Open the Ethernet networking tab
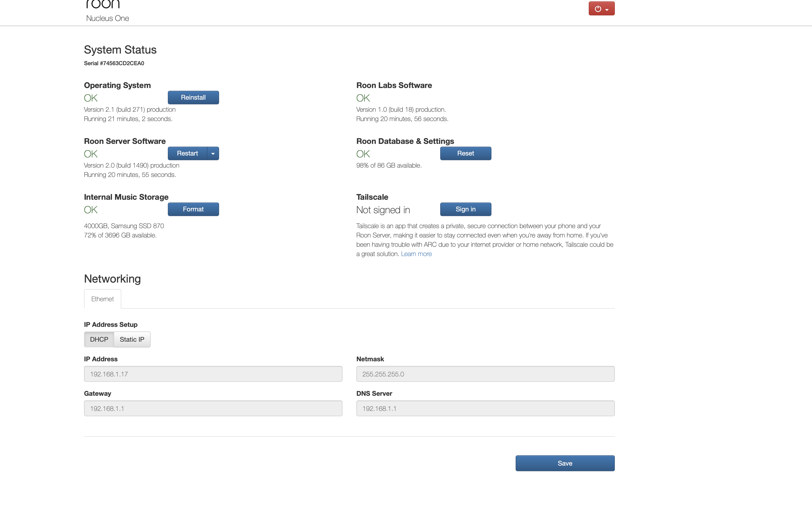This screenshot has width=812, height=514. (x=102, y=299)
